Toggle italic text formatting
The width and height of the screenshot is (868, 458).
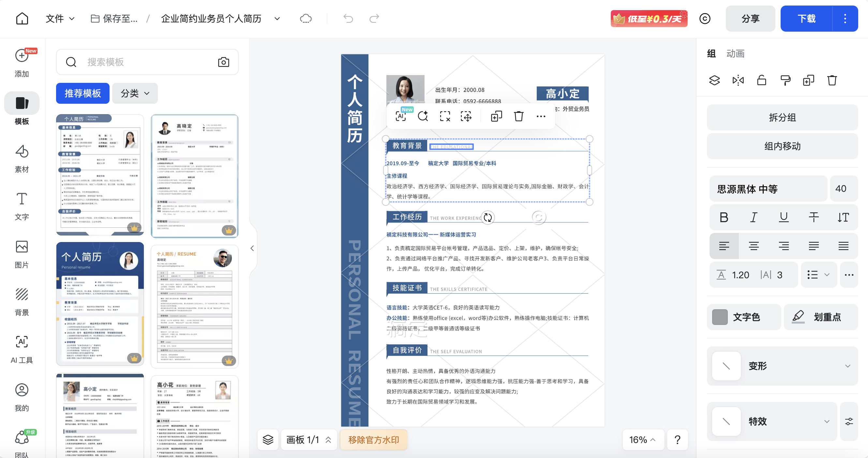coord(754,217)
